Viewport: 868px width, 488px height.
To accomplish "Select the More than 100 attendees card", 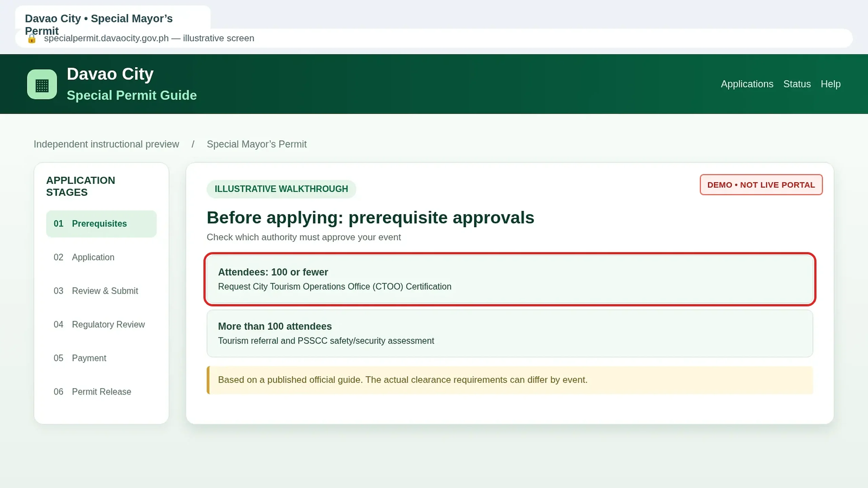I will tap(510, 333).
